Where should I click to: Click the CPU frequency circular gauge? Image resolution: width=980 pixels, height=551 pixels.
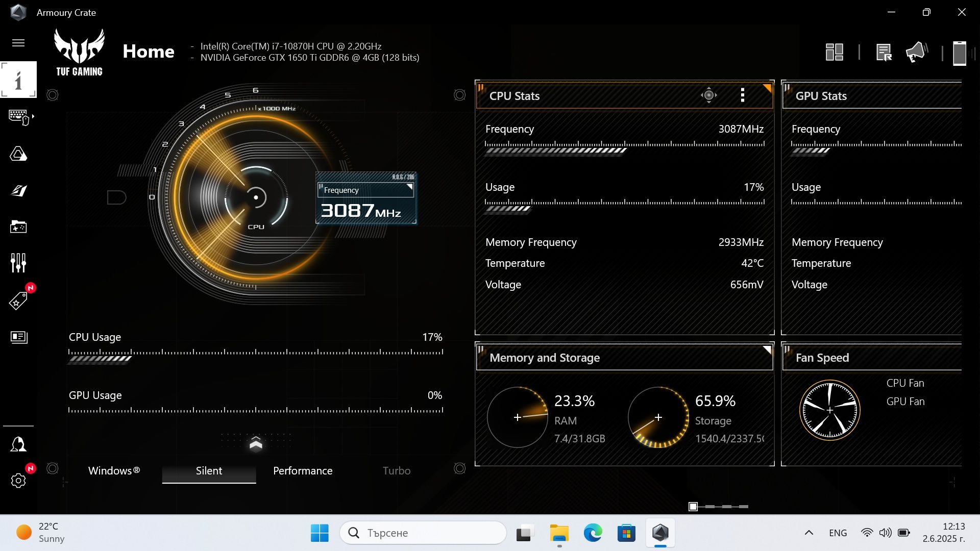point(256,197)
